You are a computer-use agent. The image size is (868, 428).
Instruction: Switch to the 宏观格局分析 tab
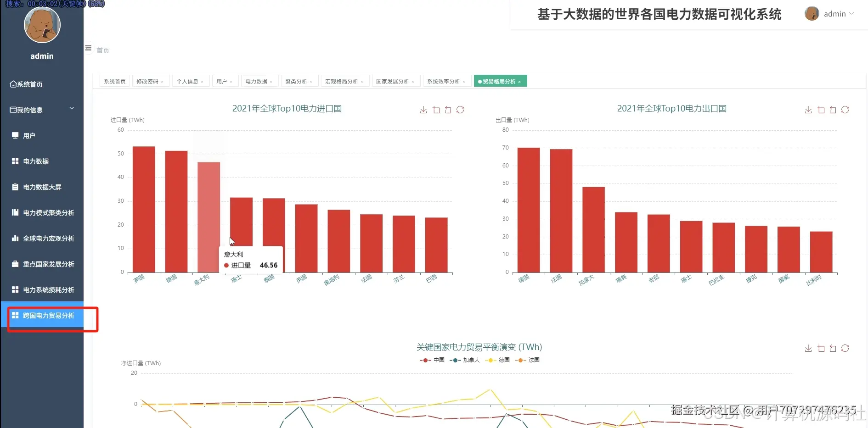[x=343, y=81]
